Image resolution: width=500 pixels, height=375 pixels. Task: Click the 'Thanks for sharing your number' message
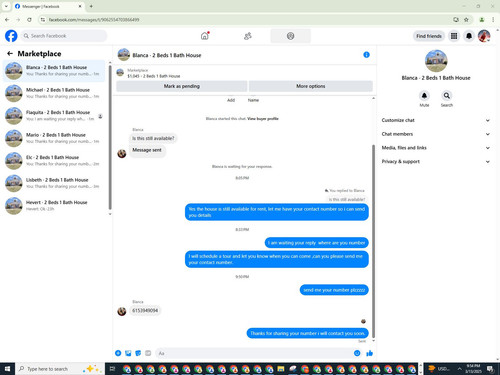tap(307, 333)
